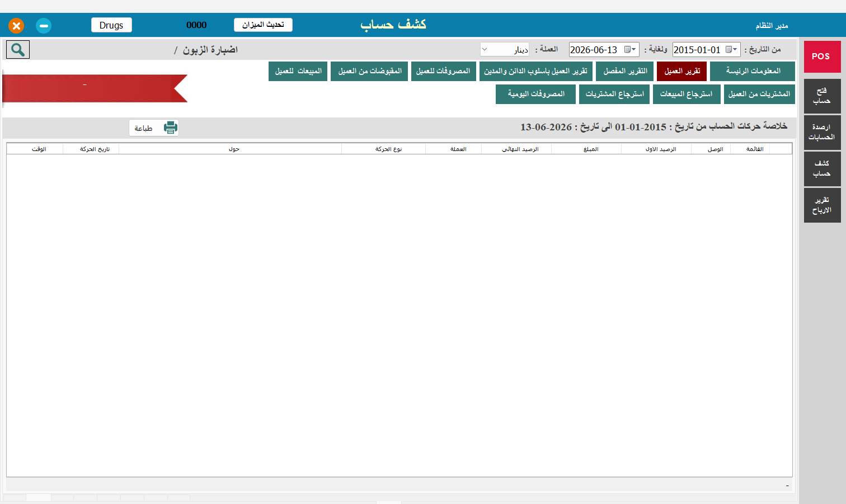Click the كشف حساب window title

pos(393,25)
